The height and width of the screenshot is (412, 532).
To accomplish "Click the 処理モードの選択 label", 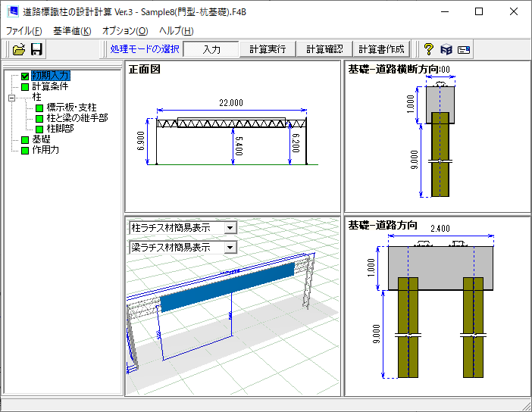I will coord(145,49).
